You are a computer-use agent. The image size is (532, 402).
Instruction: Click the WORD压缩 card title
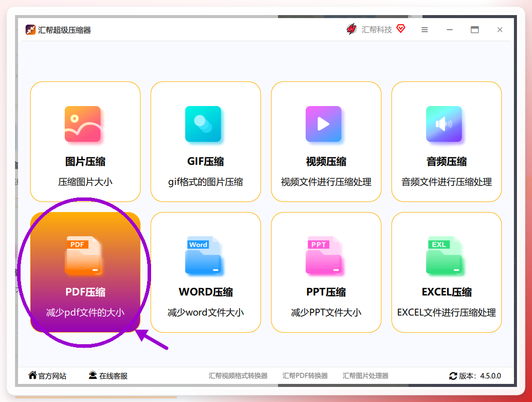pos(206,292)
